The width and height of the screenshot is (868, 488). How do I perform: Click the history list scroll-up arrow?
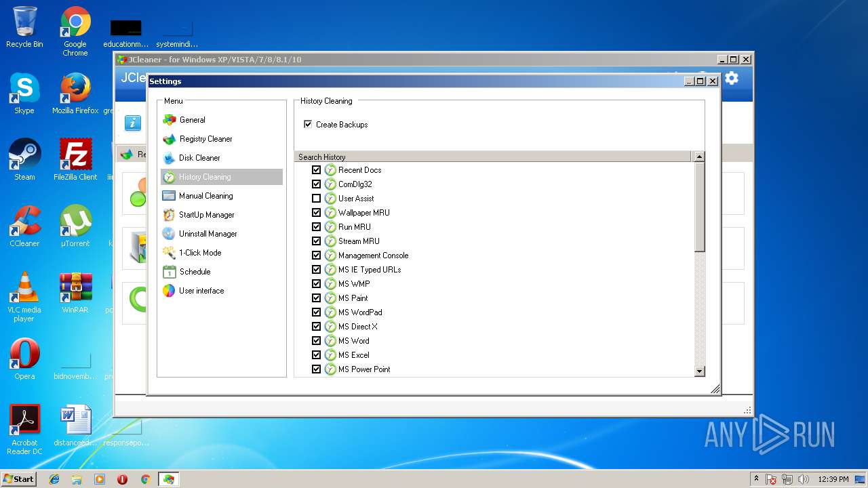[x=700, y=157]
